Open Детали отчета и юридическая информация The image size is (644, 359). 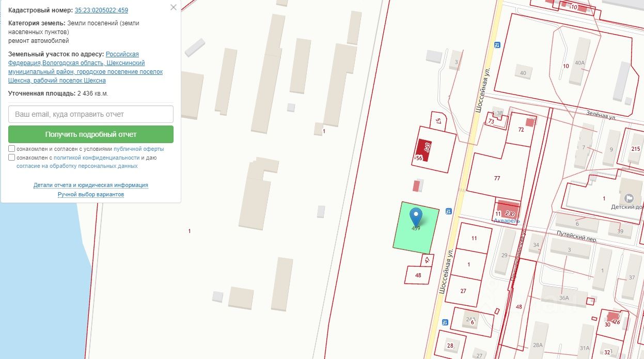[x=91, y=185]
